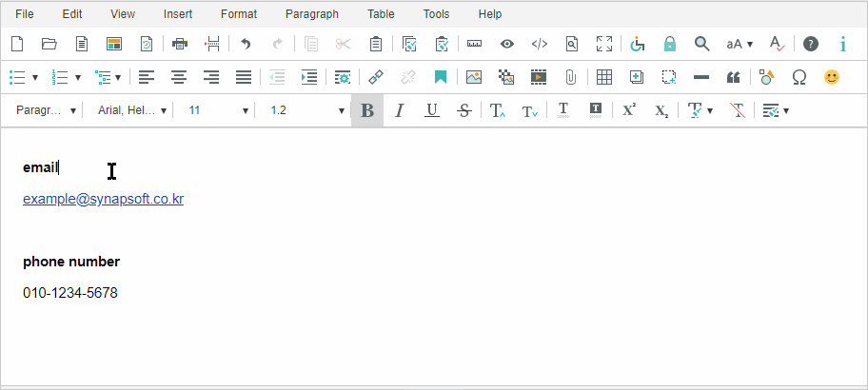Expand the Arial font family dropdown
This screenshot has height=390, width=868.
point(132,110)
